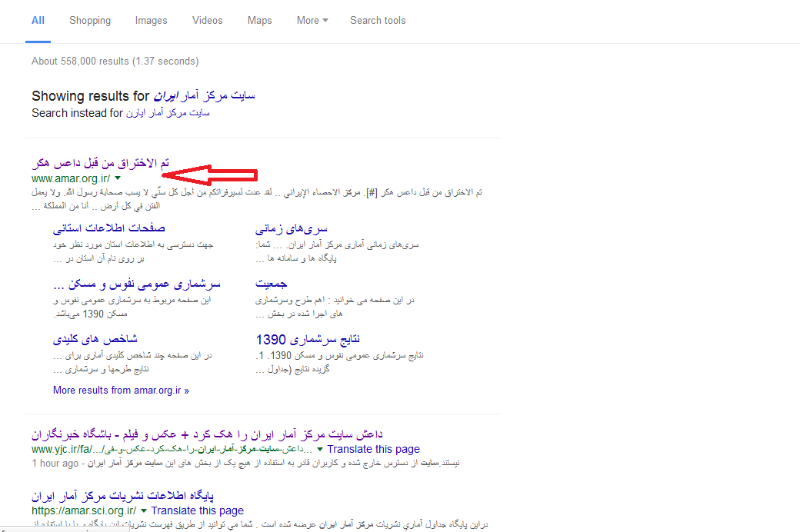Image resolution: width=800 pixels, height=532 pixels.
Task: Translate this page for the yjc.ir result
Action: point(373,449)
